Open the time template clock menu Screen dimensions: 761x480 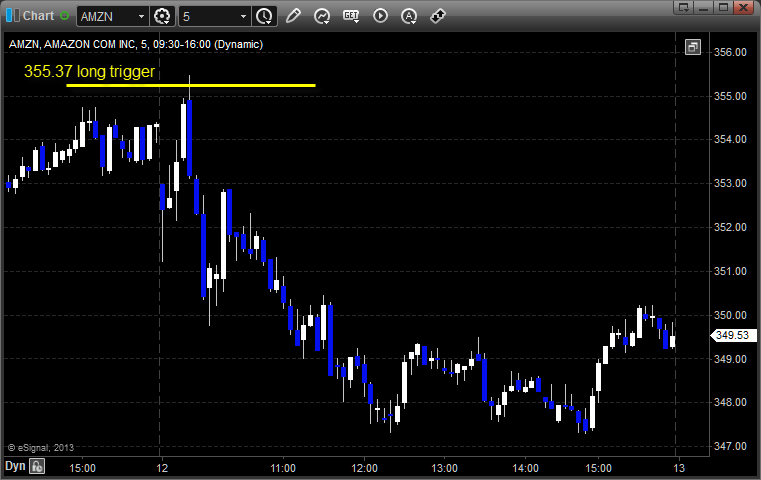coord(265,16)
